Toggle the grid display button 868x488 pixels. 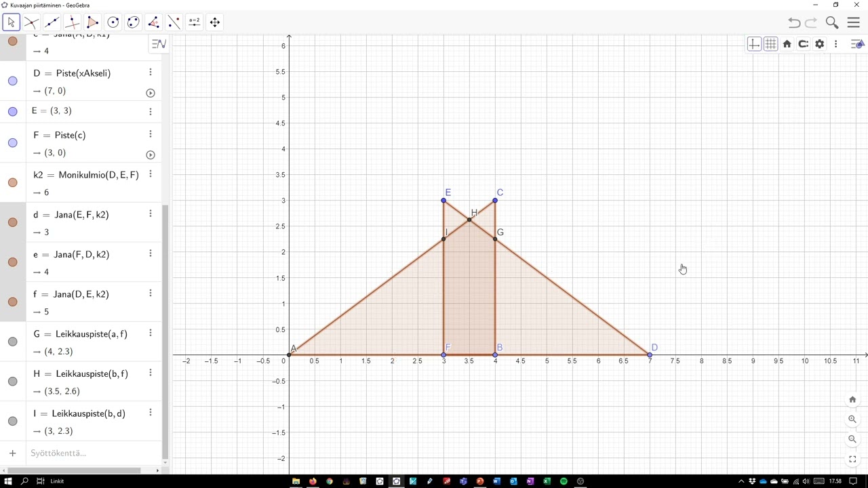[x=770, y=44]
